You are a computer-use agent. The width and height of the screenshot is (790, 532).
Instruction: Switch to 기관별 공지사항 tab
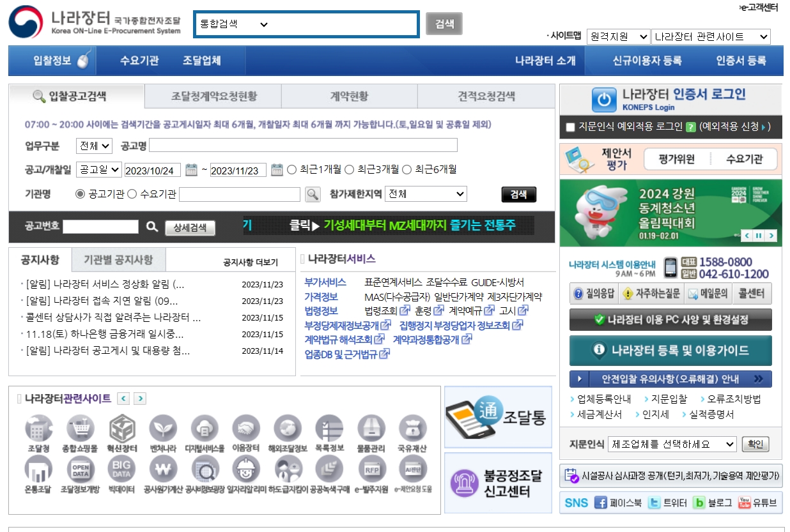click(x=118, y=260)
